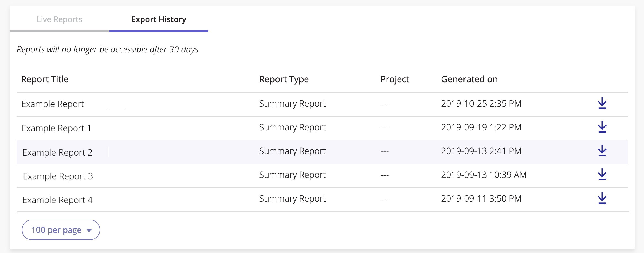Click the Report Type column header
The image size is (644, 253).
tap(284, 79)
